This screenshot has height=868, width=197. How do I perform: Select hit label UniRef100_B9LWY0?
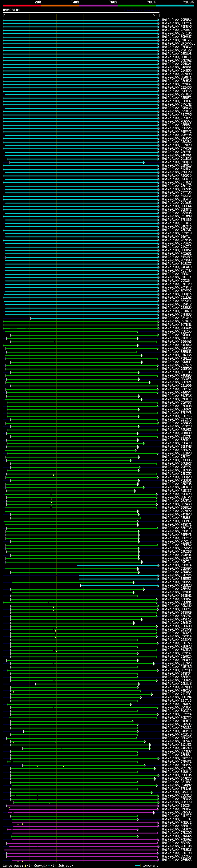coord(177,829)
